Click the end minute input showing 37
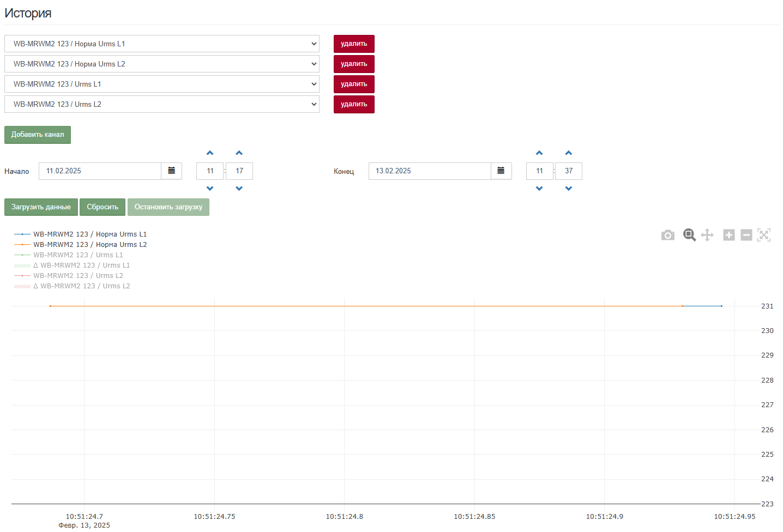This screenshot has height=532, width=783. pos(569,171)
